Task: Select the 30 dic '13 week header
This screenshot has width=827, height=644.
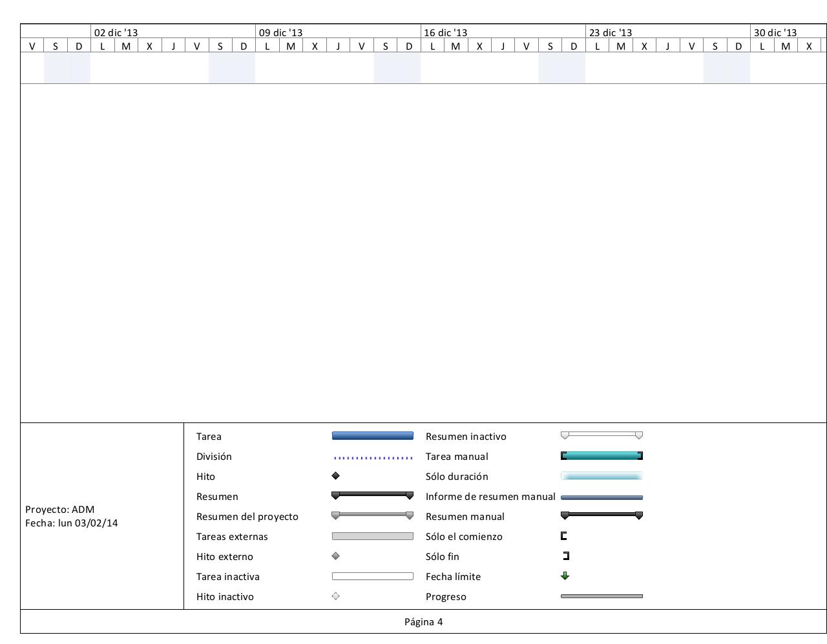Action: tap(775, 32)
